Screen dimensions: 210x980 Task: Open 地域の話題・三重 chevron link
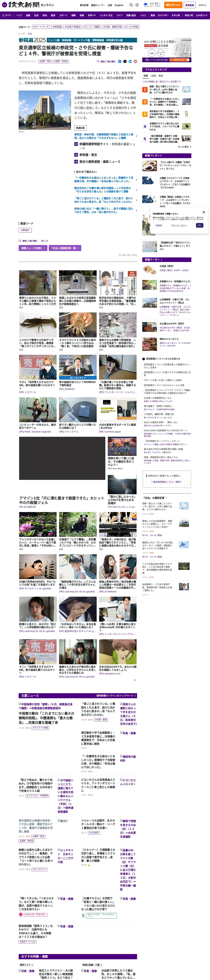92,965
